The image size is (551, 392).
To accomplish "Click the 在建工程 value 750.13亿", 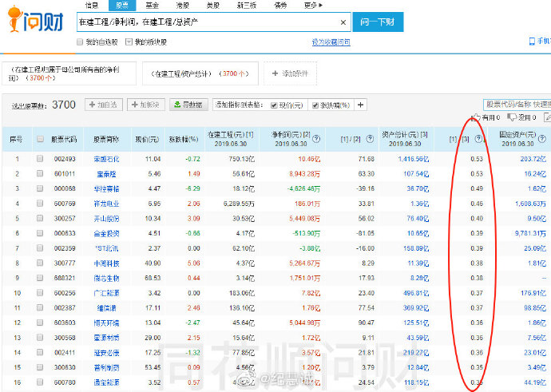I will pyautogui.click(x=241, y=159).
